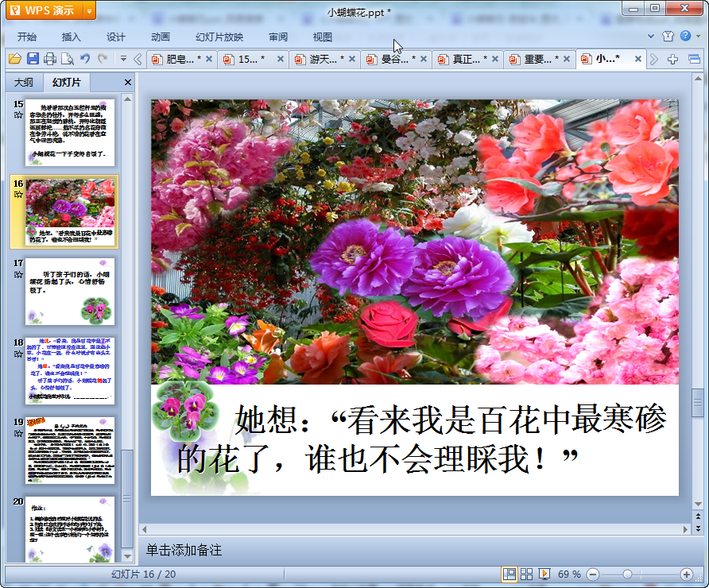Open the 幻灯片放映 ribbon tab
The height and width of the screenshot is (588, 709).
click(219, 37)
